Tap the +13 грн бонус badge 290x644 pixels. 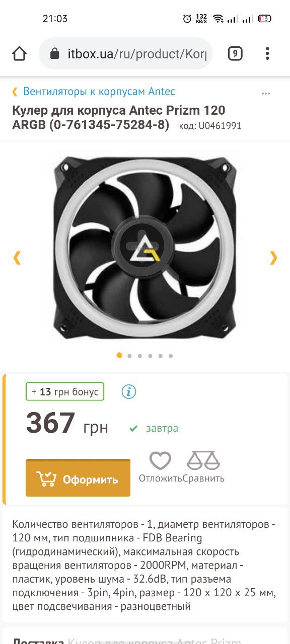[65, 391]
